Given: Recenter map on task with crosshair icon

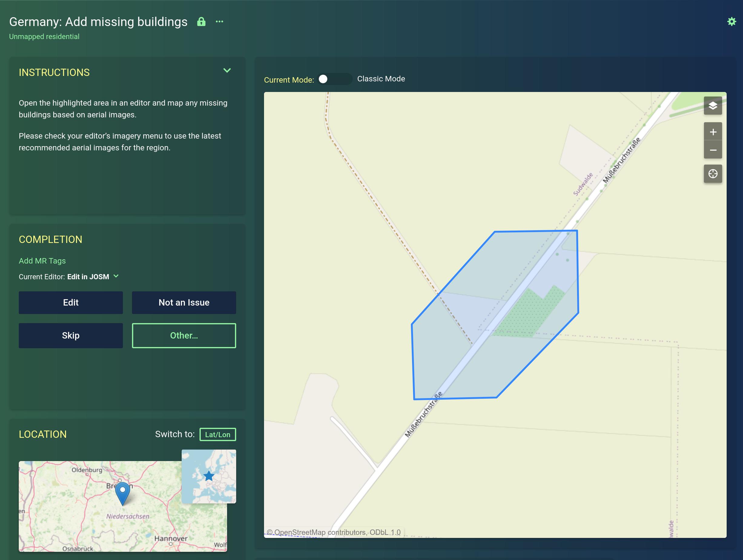Looking at the screenshot, I should pos(712,174).
